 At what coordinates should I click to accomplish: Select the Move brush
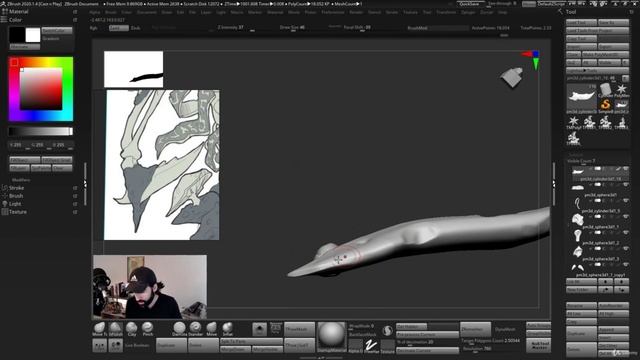point(211,329)
